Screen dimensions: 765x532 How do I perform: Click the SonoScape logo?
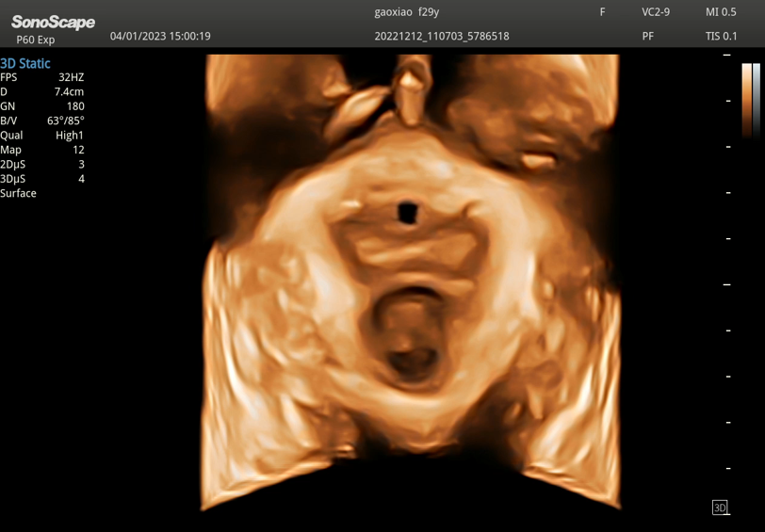point(53,22)
